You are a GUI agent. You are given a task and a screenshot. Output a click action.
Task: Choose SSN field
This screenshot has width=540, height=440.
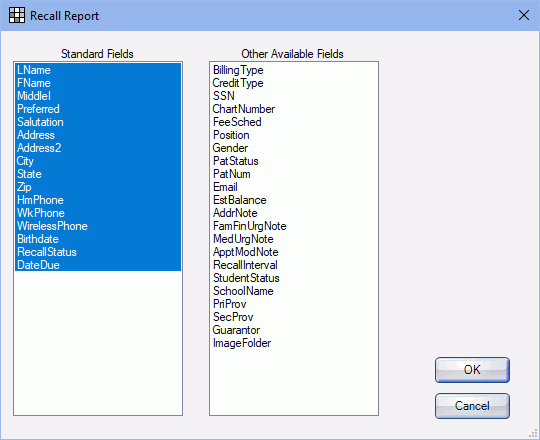click(294, 96)
